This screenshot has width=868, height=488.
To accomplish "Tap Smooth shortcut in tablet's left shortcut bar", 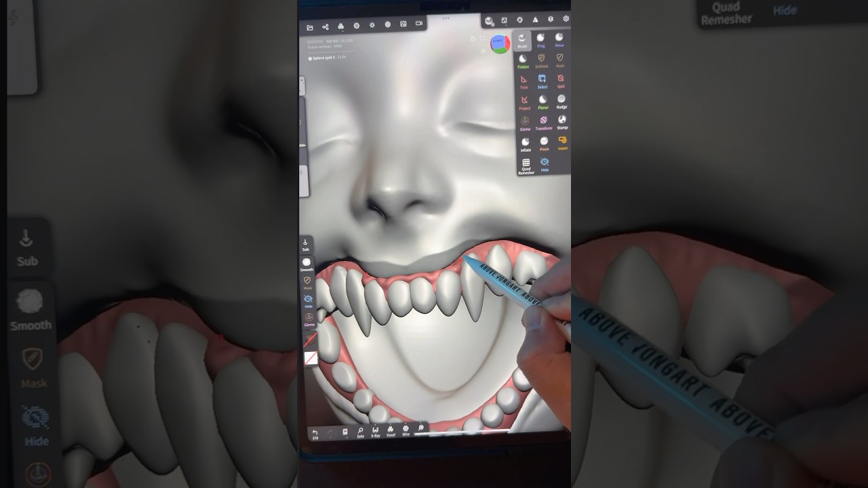I will tap(307, 265).
